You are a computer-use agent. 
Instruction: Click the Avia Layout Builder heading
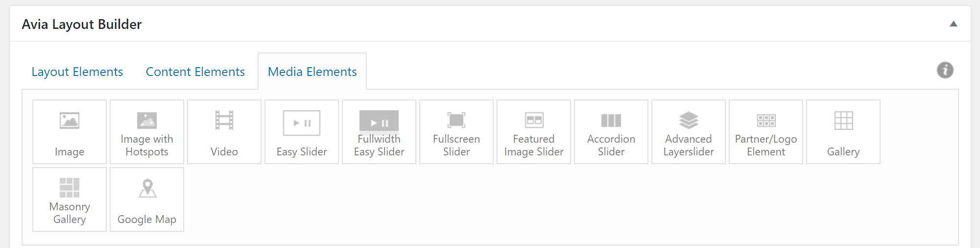click(82, 25)
